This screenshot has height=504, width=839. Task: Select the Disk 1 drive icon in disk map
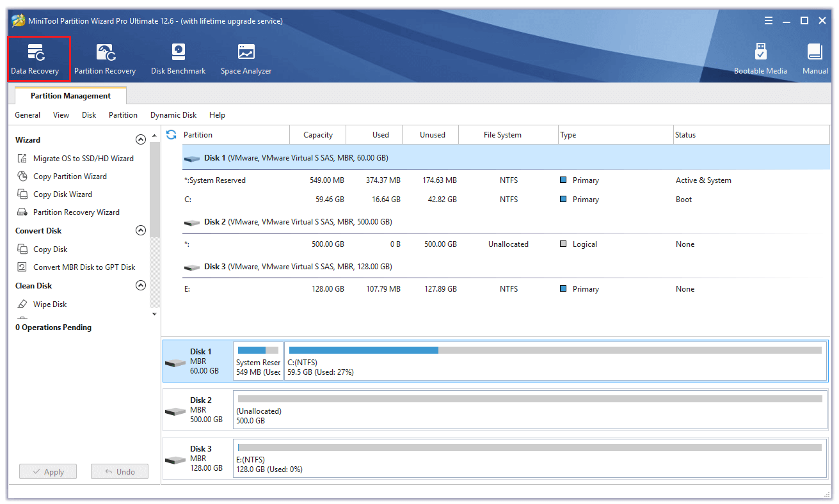tap(175, 363)
